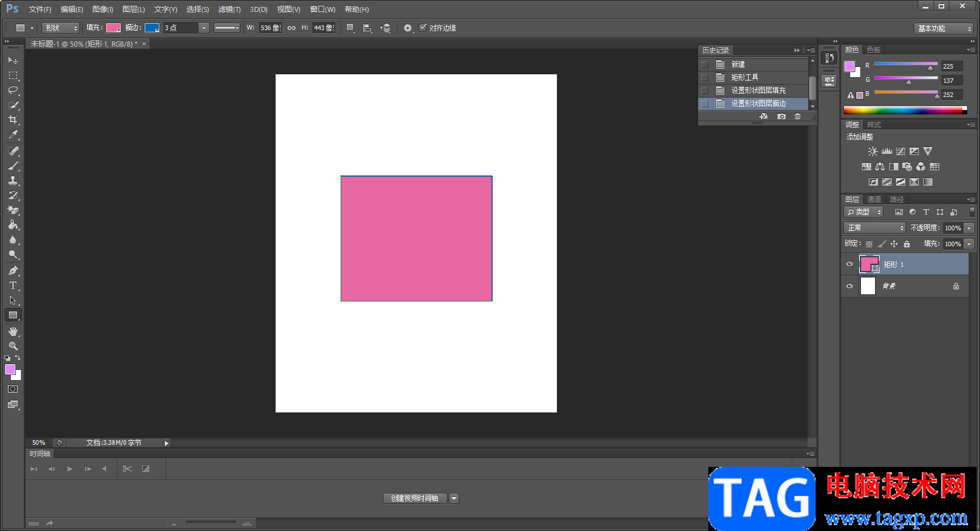Open the layer 填充 percentage dropdown arrow
Viewport: 980px width, 531px height.
[x=969, y=243]
